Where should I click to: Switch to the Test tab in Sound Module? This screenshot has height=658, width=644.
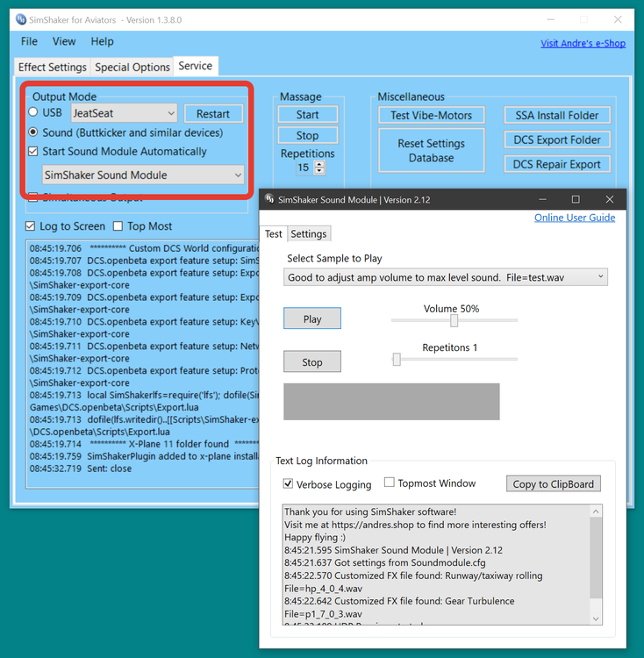pos(274,233)
